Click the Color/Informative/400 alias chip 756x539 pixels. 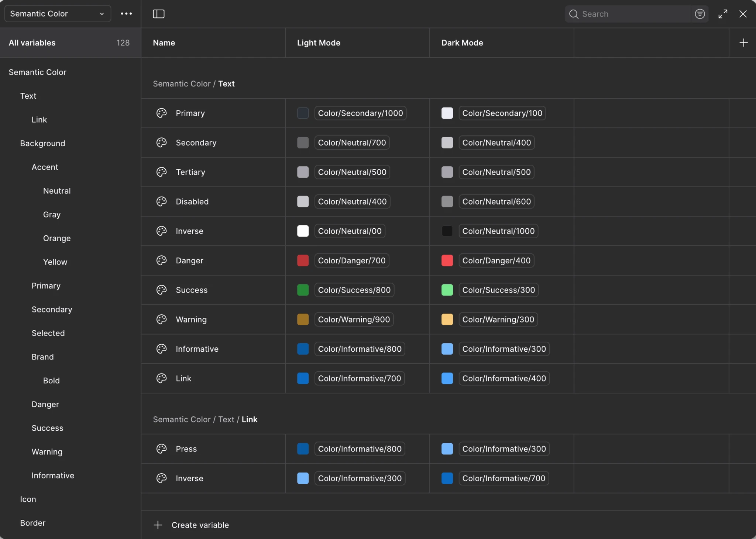click(x=504, y=378)
